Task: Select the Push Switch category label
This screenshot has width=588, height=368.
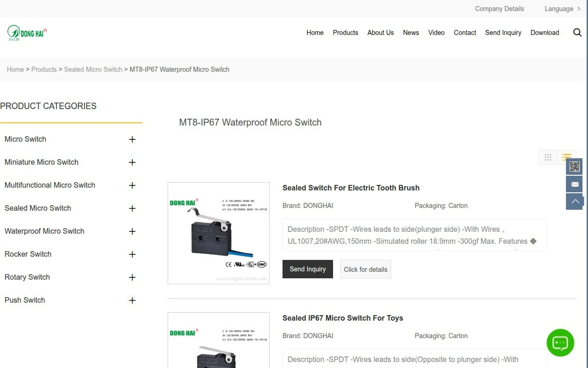Action: point(25,300)
